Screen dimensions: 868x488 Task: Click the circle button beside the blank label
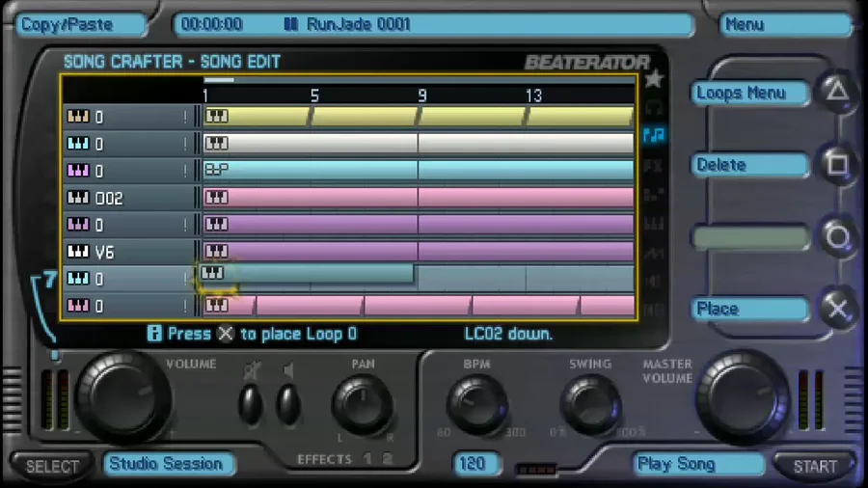(x=837, y=237)
